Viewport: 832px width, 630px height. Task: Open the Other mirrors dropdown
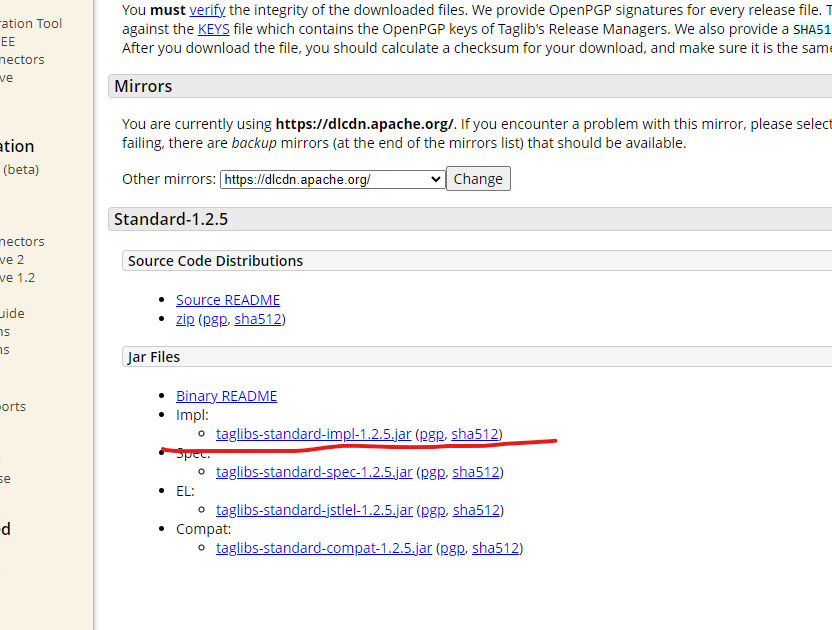tap(332, 179)
